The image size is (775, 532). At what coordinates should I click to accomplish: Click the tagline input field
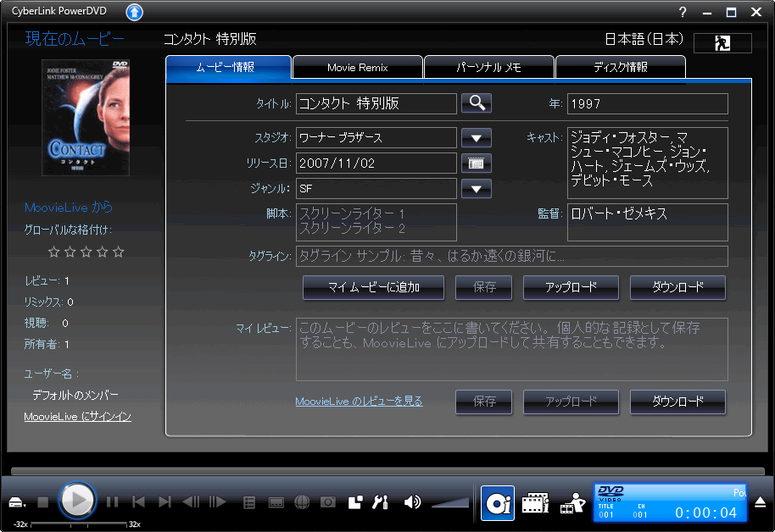point(512,256)
